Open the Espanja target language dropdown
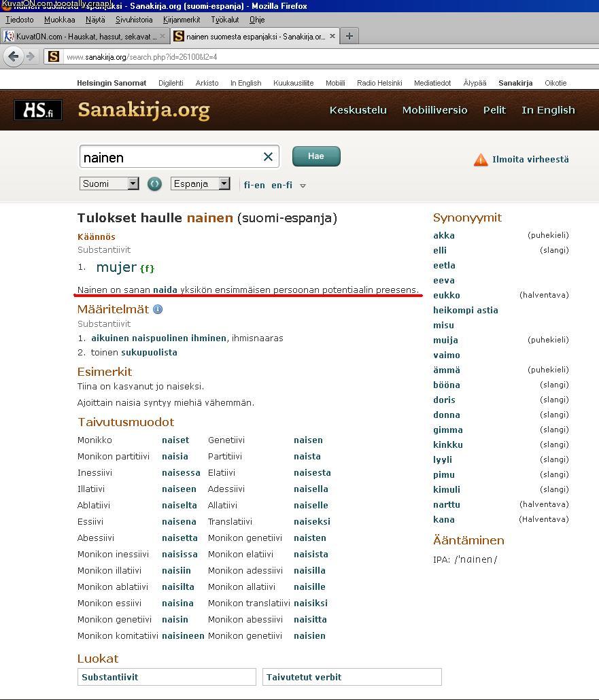This screenshot has height=700, width=599. (x=201, y=183)
